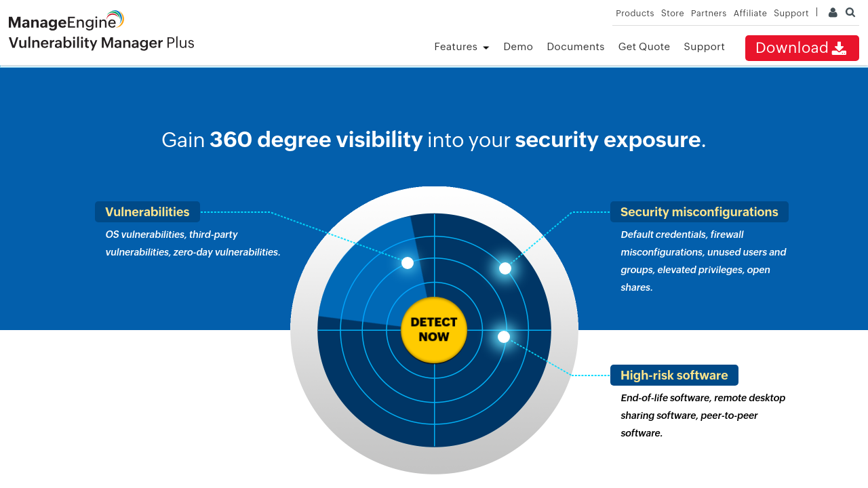The height and width of the screenshot is (488, 868).
Task: Select Get Quote in the navbar
Action: click(644, 47)
